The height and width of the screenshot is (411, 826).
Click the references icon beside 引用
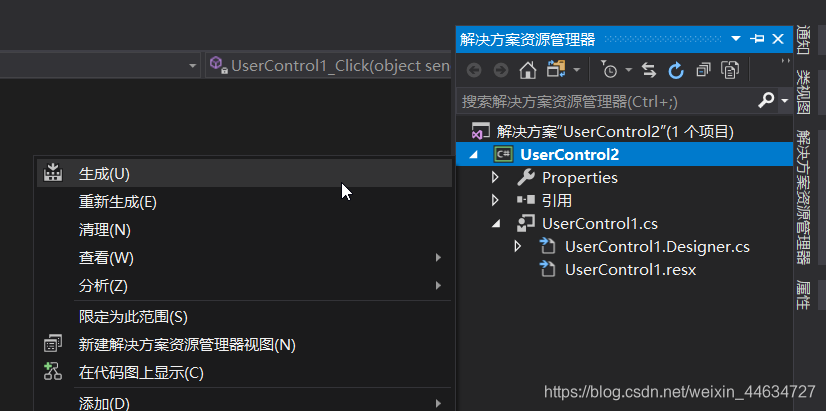525,200
